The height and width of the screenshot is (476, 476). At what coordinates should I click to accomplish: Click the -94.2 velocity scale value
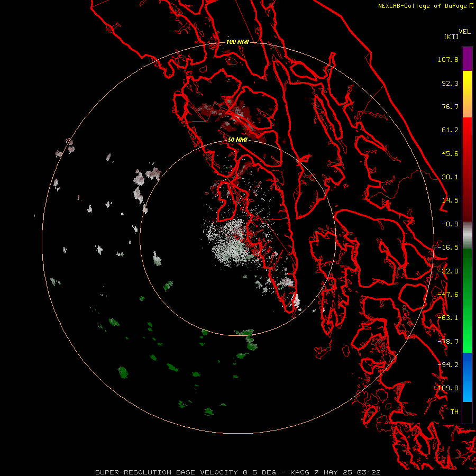448,364
